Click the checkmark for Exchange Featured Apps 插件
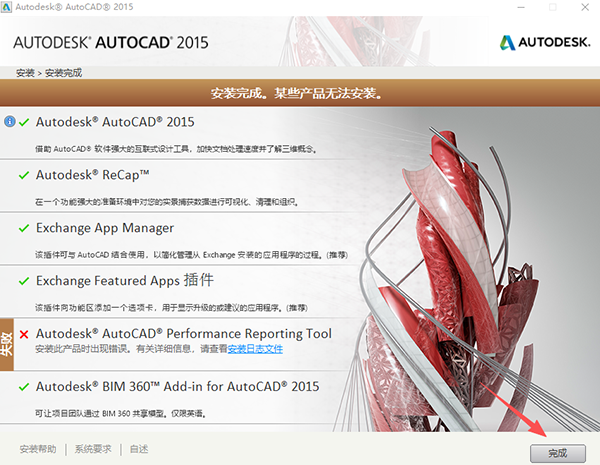 pos(24,281)
